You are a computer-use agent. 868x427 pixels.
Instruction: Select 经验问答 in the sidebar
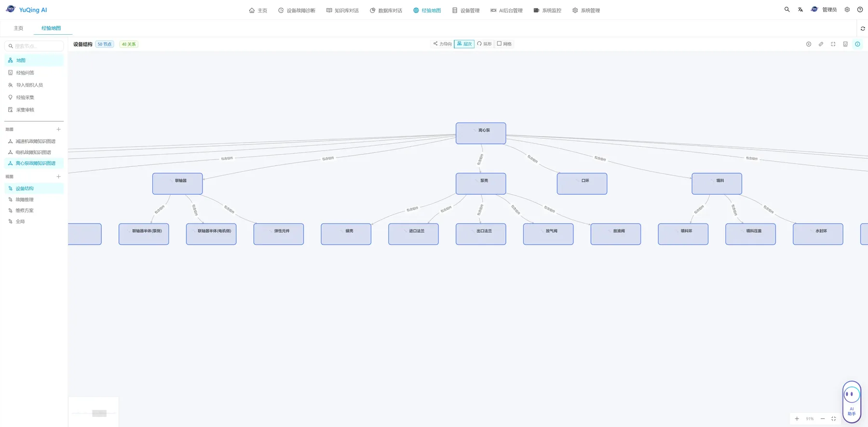(x=34, y=73)
